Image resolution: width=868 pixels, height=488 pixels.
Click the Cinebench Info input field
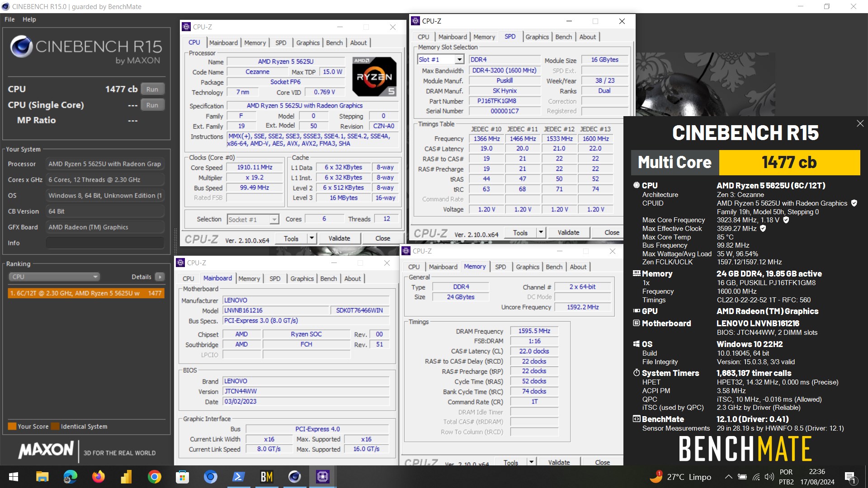(105, 243)
